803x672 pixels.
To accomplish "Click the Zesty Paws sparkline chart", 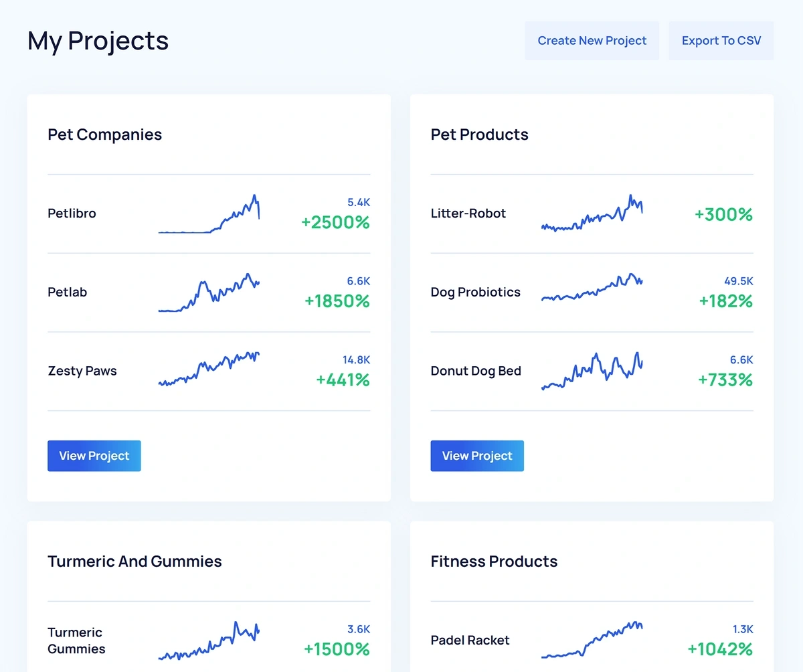I will pos(209,369).
